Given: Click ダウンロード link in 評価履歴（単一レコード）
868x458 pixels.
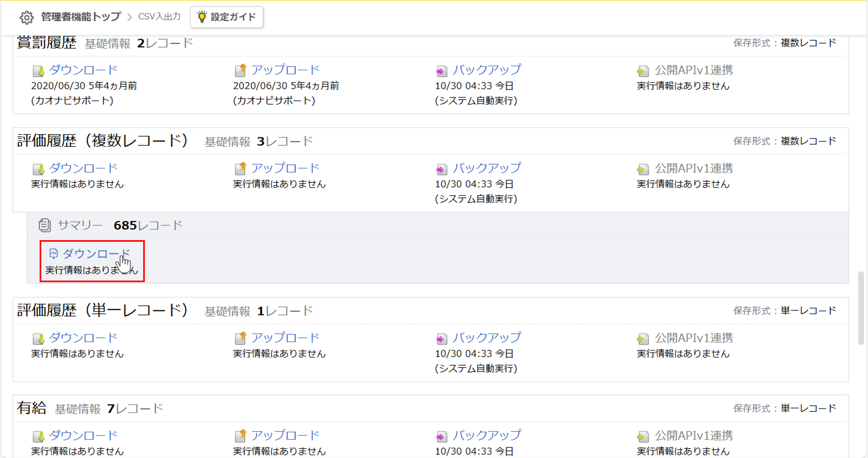Looking at the screenshot, I should [83, 338].
